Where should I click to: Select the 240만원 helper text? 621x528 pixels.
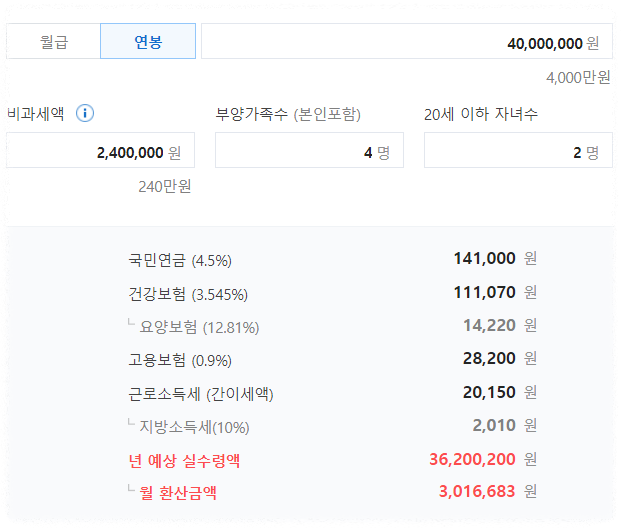165,186
